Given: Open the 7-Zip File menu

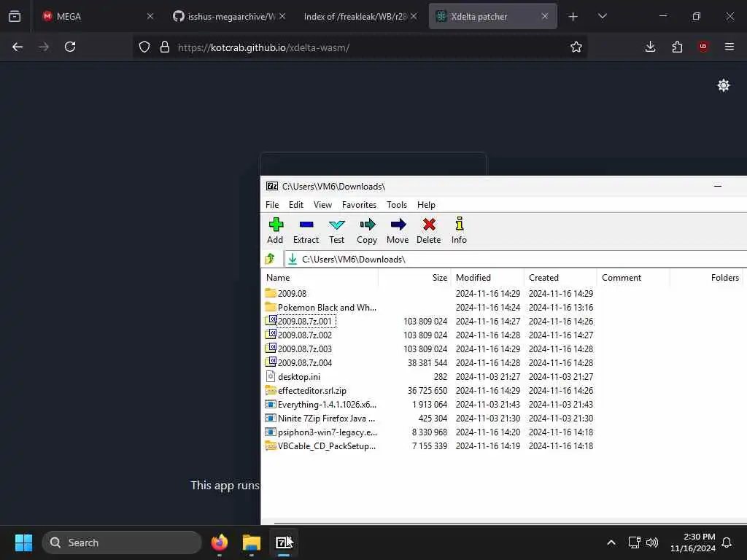Looking at the screenshot, I should (x=272, y=205).
